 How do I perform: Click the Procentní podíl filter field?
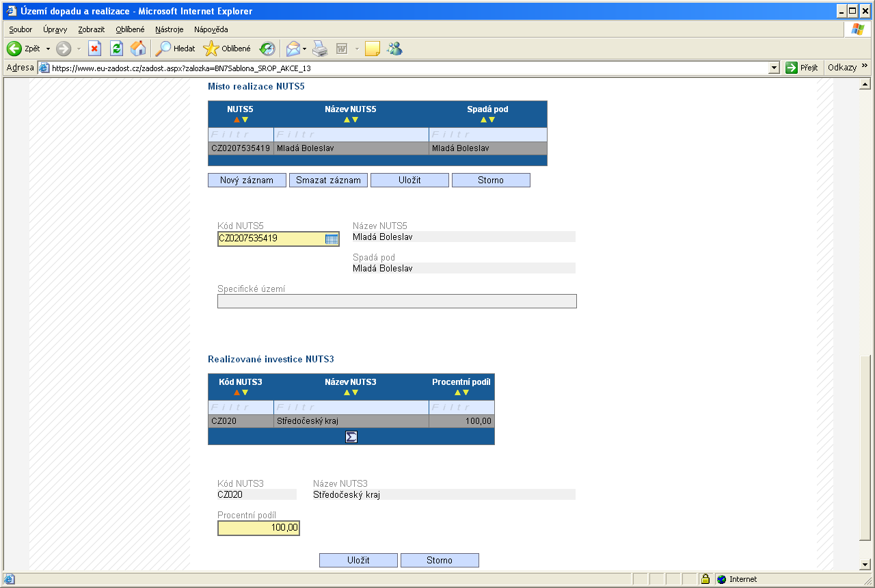(x=461, y=407)
